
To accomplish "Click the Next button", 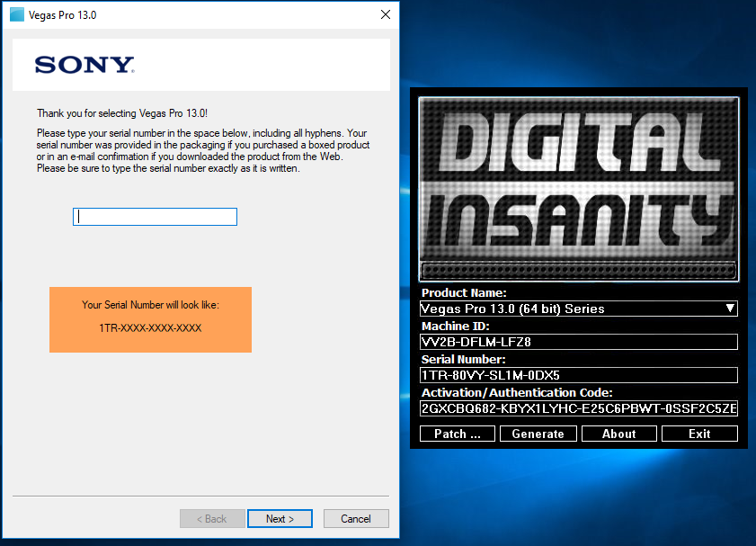I will (280, 518).
